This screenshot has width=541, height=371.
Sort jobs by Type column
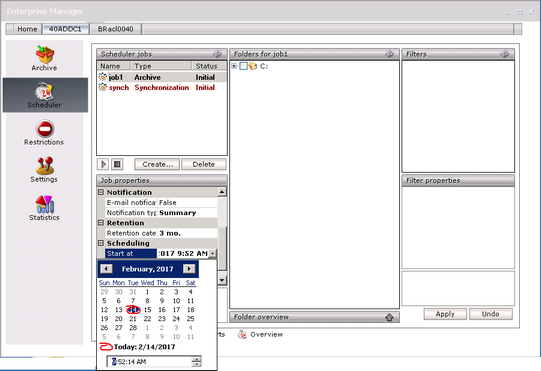click(160, 66)
